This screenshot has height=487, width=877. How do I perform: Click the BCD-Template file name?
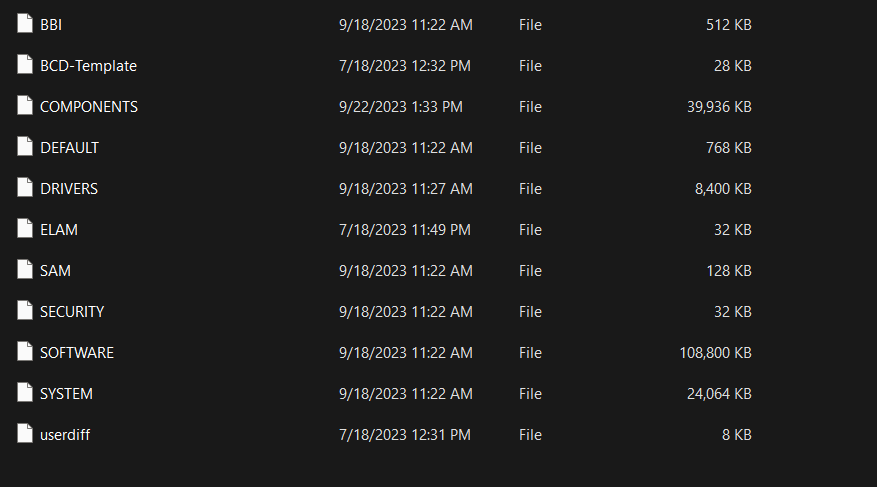88,66
